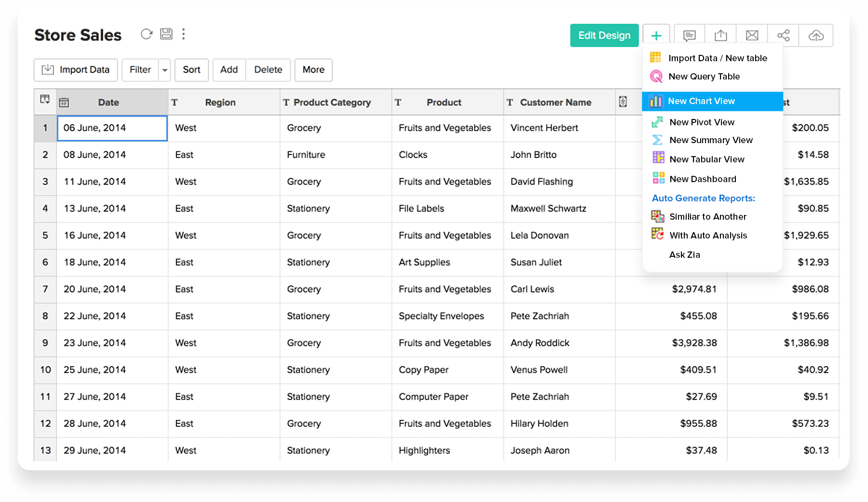Click the email envelope icon
The image size is (868, 502).
[752, 36]
